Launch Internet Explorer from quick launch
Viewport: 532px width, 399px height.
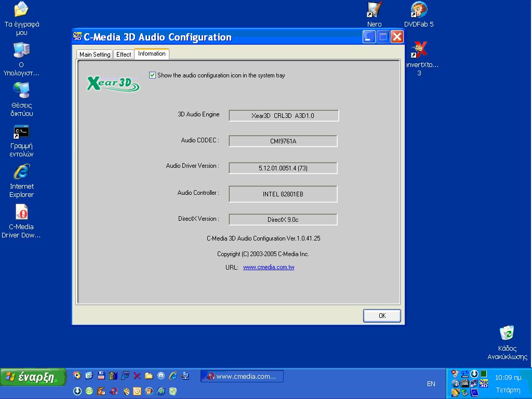(173, 375)
